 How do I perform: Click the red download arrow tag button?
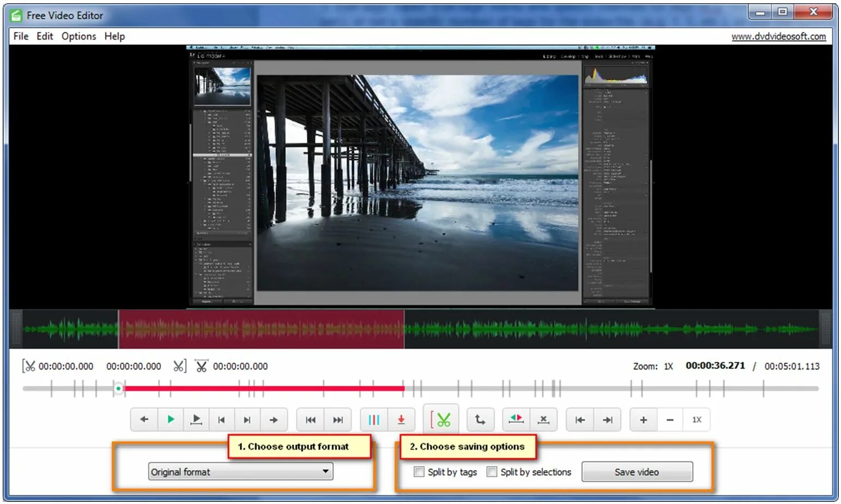(x=401, y=420)
